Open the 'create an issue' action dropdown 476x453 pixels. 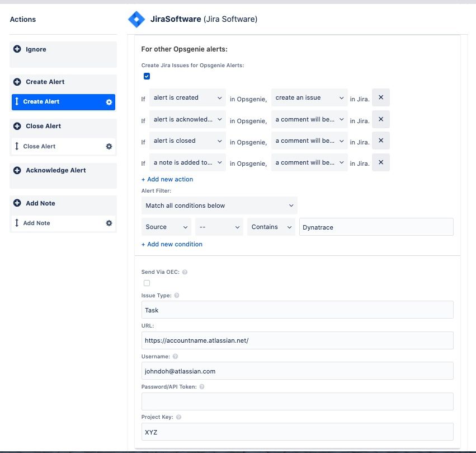(309, 97)
